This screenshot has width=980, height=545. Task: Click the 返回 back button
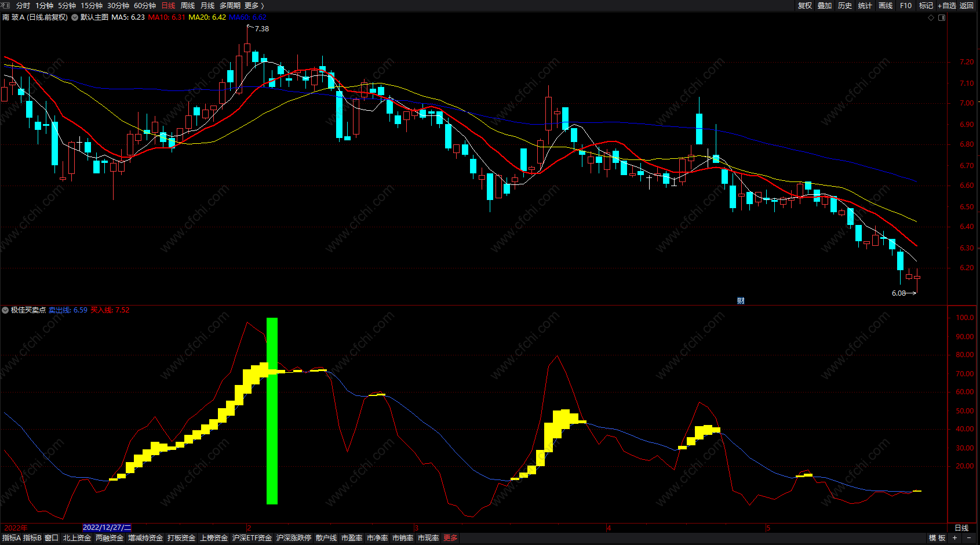(967, 5)
